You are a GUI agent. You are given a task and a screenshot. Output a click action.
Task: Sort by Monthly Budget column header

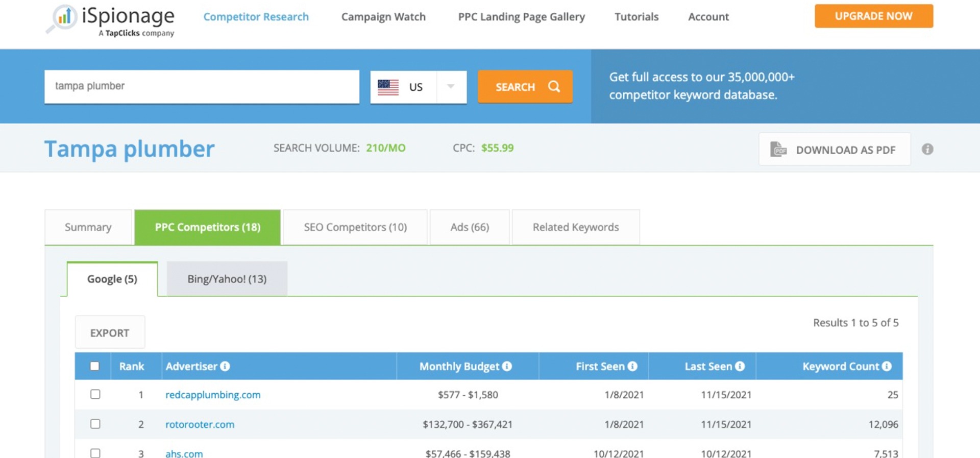(459, 366)
